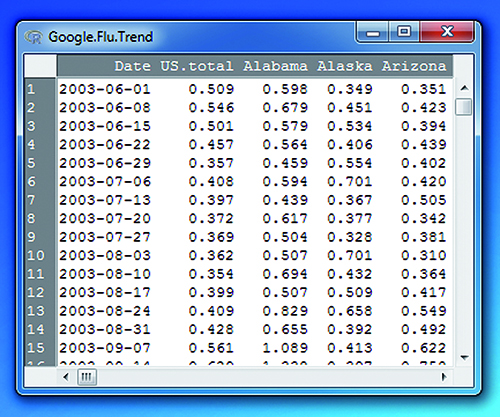This screenshot has height=417, width=500.
Task: Click the date cell 2003-06-29
Action: point(105,163)
